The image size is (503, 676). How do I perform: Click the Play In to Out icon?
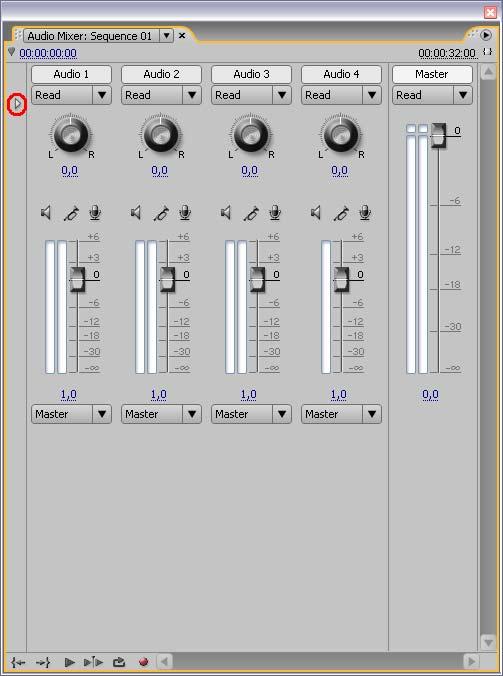pos(93,662)
